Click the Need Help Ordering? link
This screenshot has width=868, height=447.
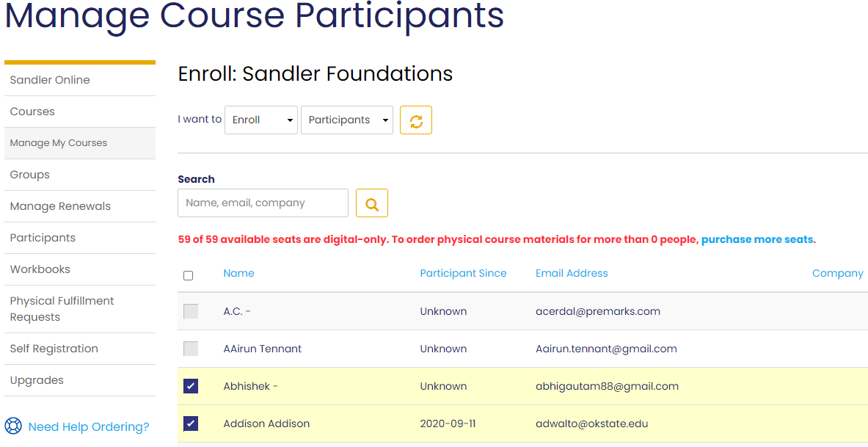coord(89,427)
